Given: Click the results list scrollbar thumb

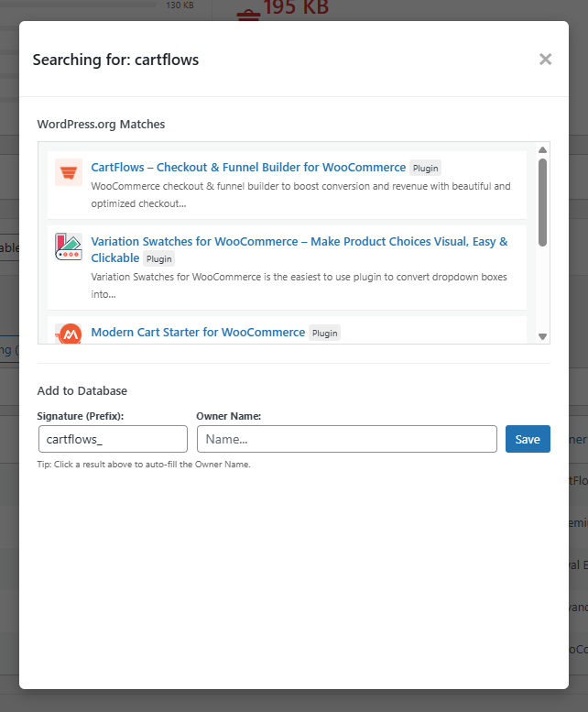Looking at the screenshot, I should 542,203.
